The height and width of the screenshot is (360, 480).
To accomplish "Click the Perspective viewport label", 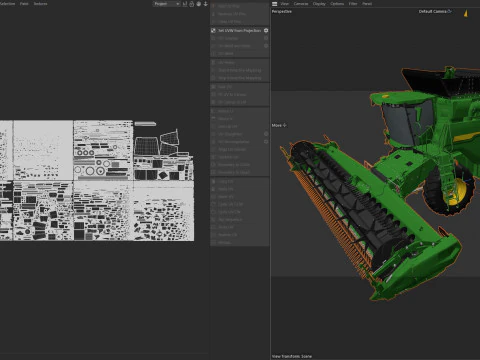I will 282,11.
